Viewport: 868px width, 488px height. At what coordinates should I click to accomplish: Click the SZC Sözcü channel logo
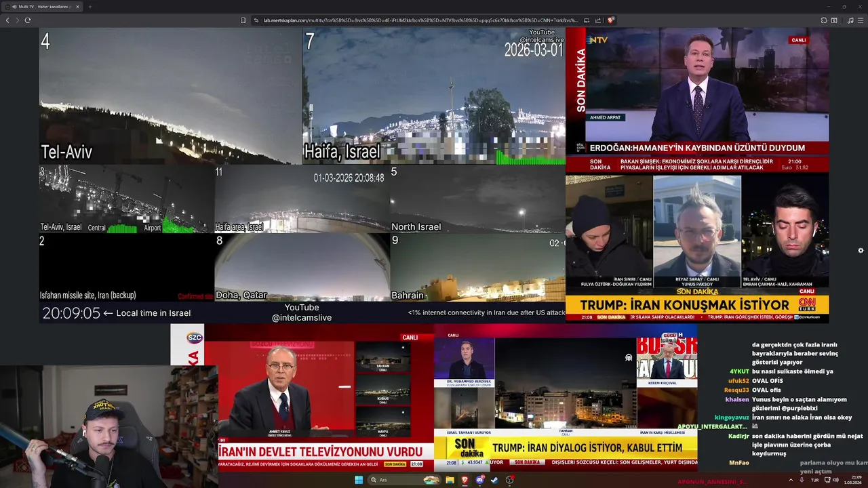195,337
